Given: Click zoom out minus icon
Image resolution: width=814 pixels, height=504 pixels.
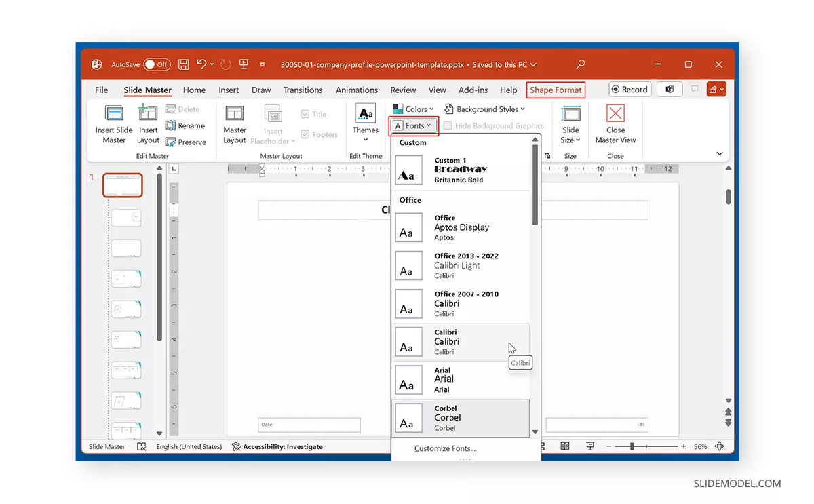Looking at the screenshot, I should coord(610,446).
